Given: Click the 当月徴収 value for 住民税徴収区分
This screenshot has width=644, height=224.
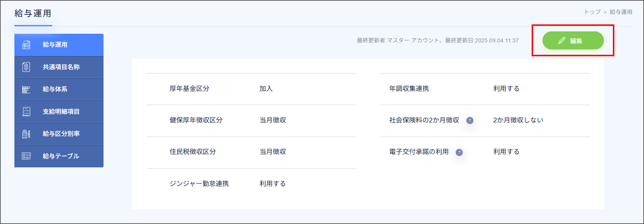Looking at the screenshot, I should [x=273, y=152].
